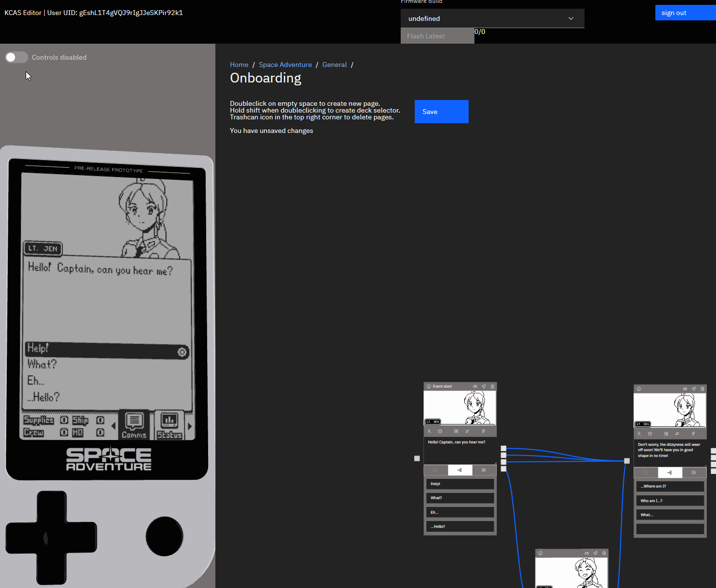Select the dashed circle tab in Don't worry node
Viewport: 716px width, 588px height.
click(x=646, y=473)
